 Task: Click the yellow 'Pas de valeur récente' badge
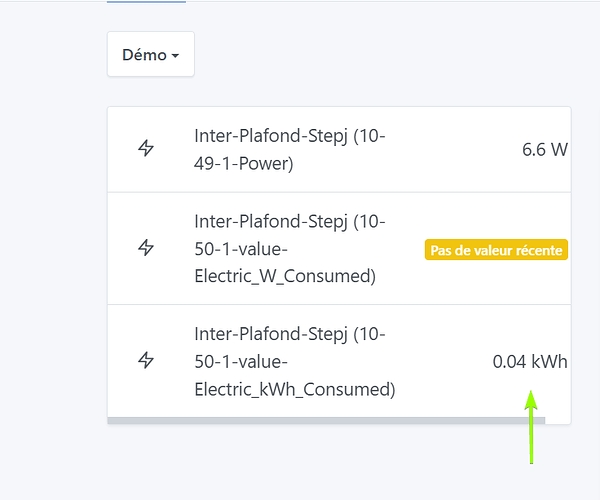[497, 249]
